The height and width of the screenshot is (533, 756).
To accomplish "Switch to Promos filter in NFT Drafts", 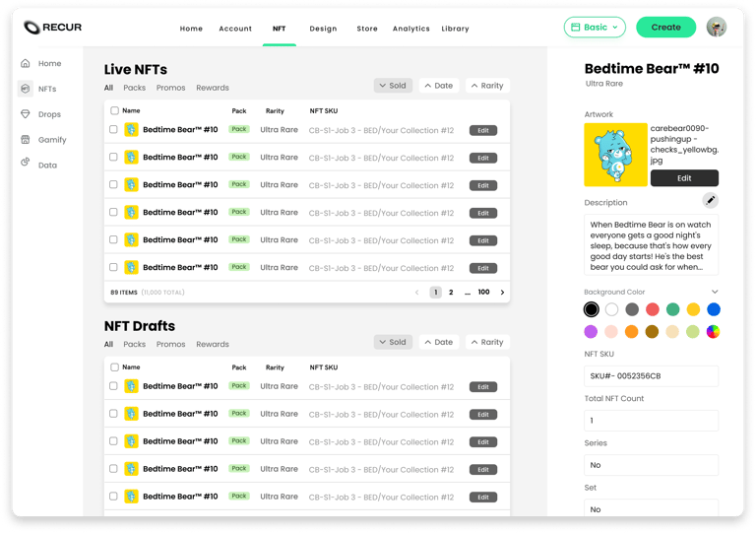I will [x=170, y=345].
